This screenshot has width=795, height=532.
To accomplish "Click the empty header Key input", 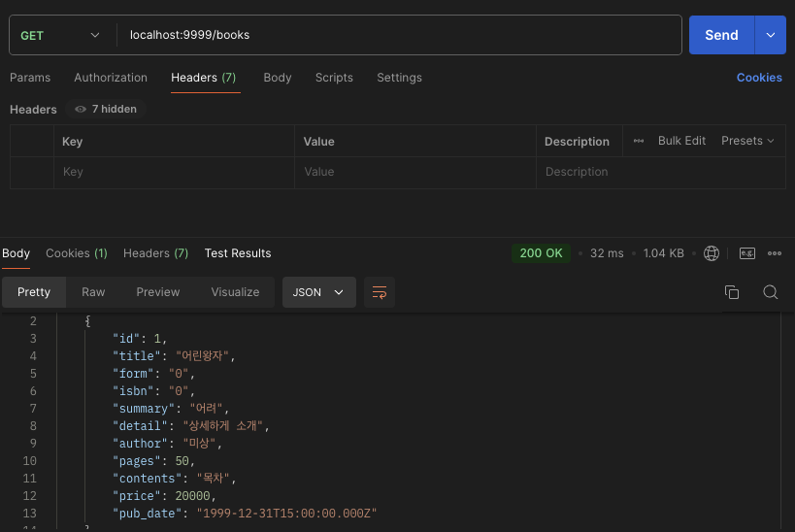I will click(174, 172).
